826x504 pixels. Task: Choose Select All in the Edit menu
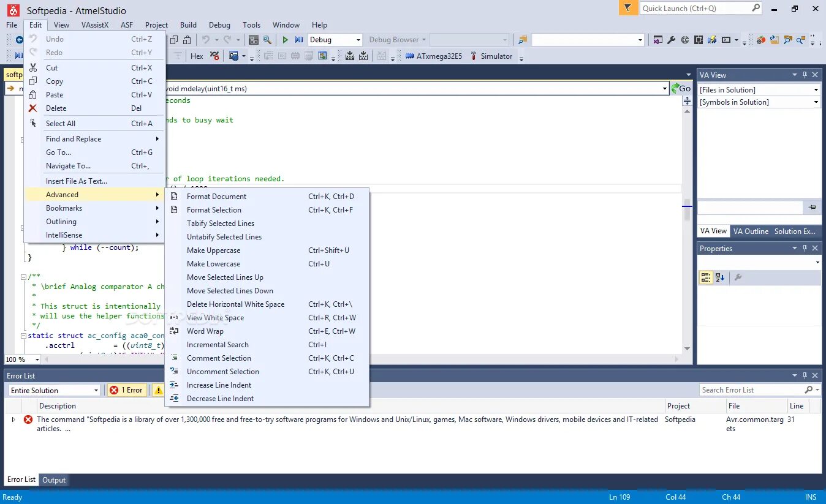94,124
